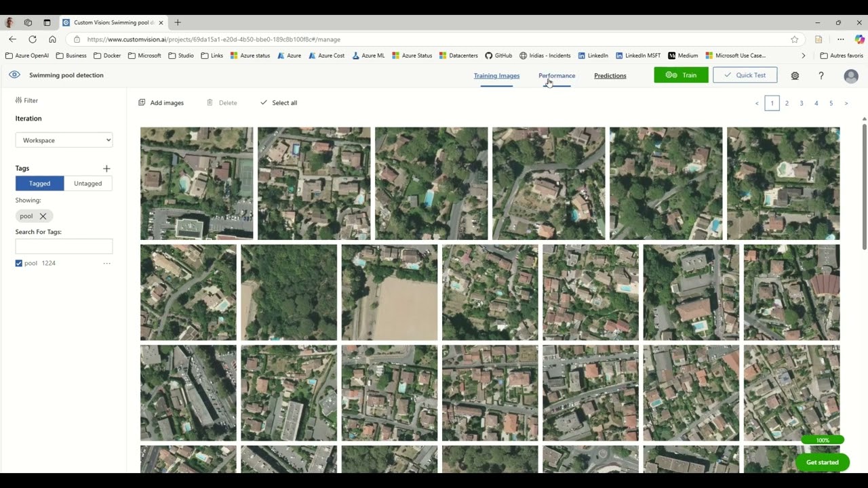
Task: Open a new browser tab with plus
Action: pos(178,22)
